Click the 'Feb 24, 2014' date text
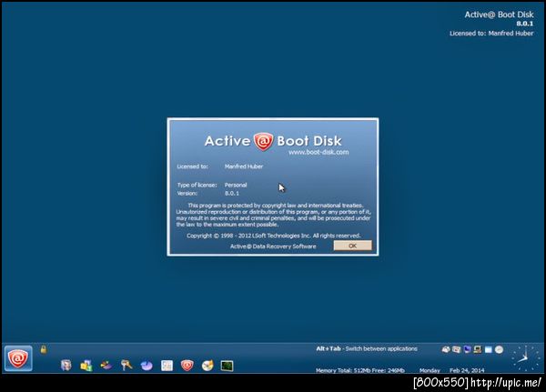The width and height of the screenshot is (546, 392). (x=467, y=370)
